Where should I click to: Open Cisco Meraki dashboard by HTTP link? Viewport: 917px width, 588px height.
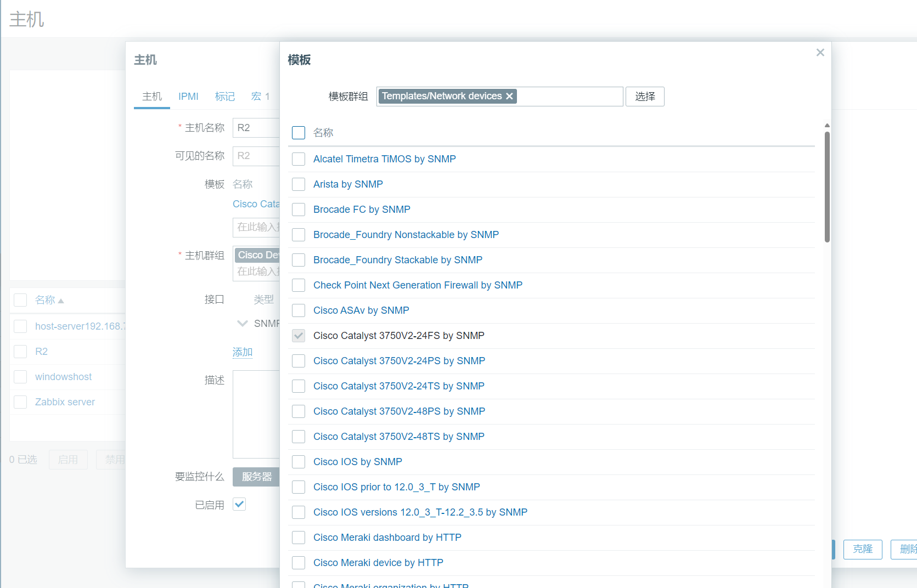point(387,538)
